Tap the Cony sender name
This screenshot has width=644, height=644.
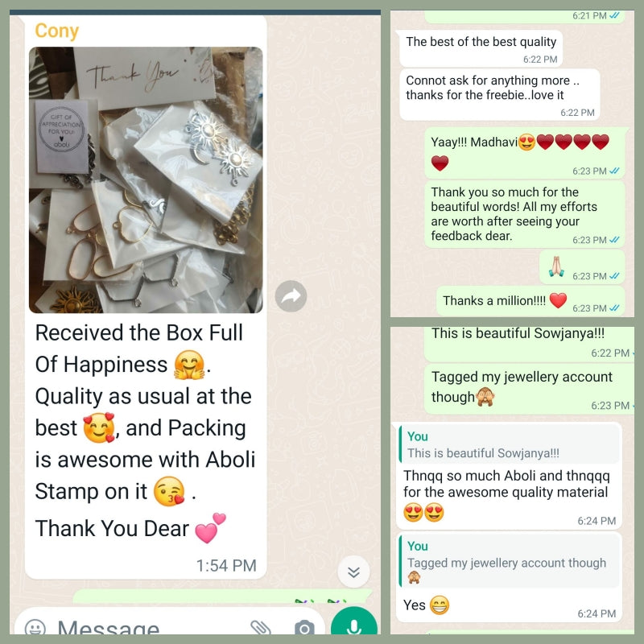(56, 31)
